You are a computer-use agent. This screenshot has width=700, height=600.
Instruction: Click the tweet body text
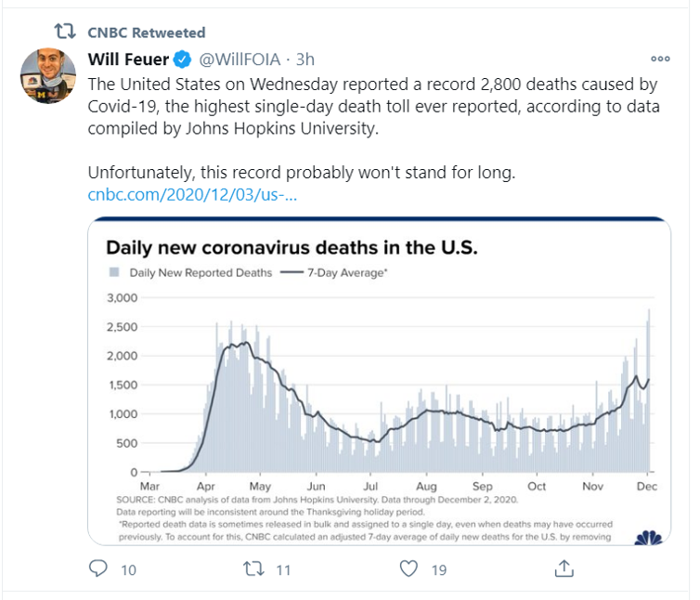371,107
